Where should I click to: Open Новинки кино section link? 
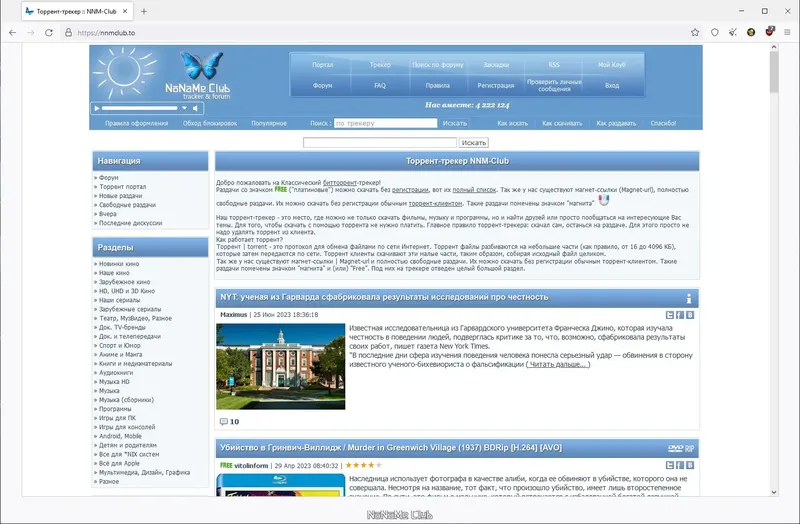[x=119, y=264]
